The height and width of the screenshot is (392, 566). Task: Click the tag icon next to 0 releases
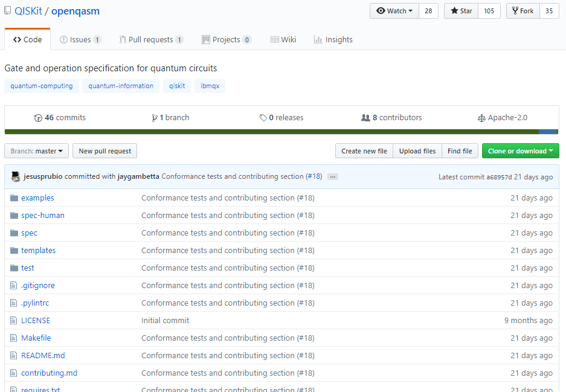click(263, 118)
